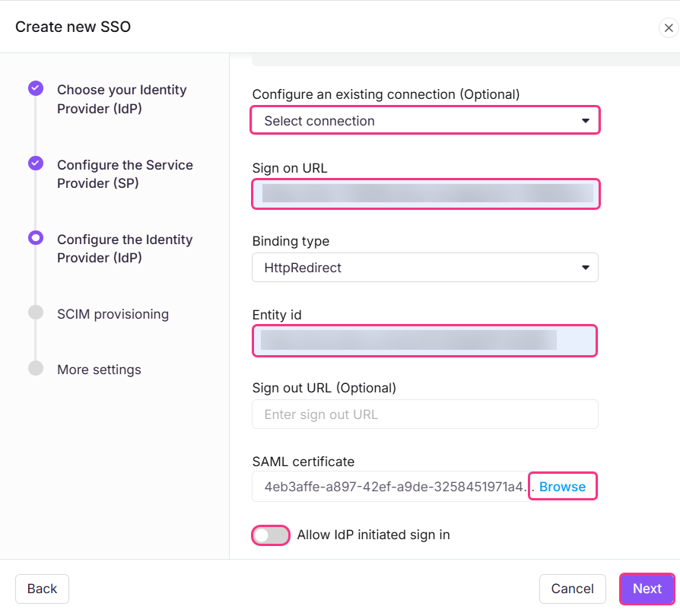Click active step circle for Configure Identity Provider
The width and height of the screenshot is (680, 616).
click(x=36, y=238)
